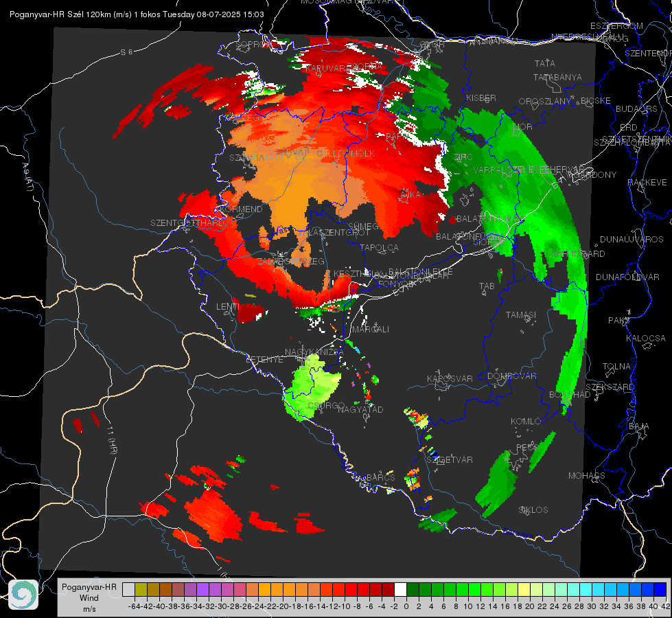Click the TOLNA city label
Image resolution: width=672 pixels, height=618 pixels.
616,366
